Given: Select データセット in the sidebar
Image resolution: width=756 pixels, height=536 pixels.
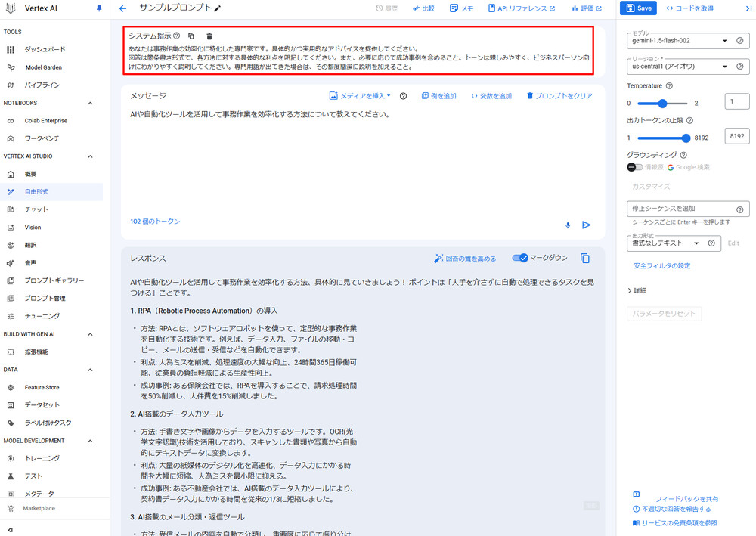Looking at the screenshot, I should [42, 405].
